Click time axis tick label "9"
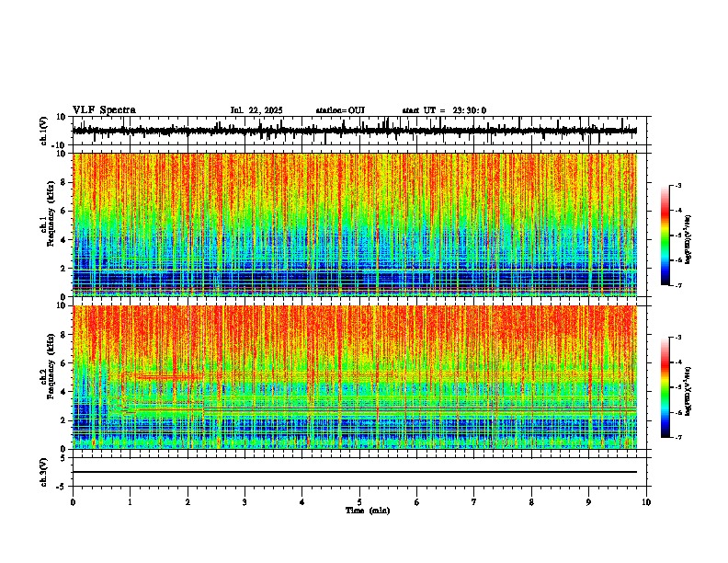This screenshot has width=728, height=563. 588,502
